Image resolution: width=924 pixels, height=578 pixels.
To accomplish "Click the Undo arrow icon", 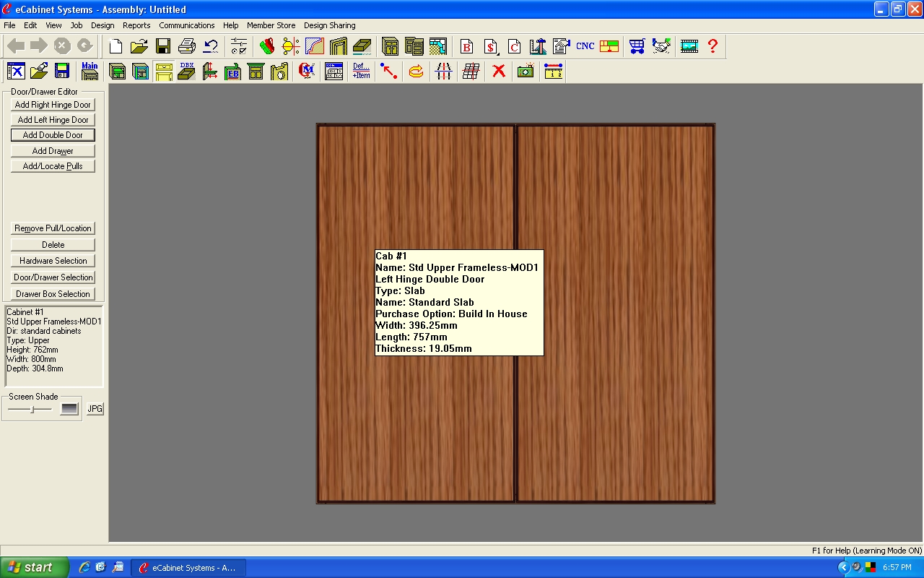I will pyautogui.click(x=211, y=47).
